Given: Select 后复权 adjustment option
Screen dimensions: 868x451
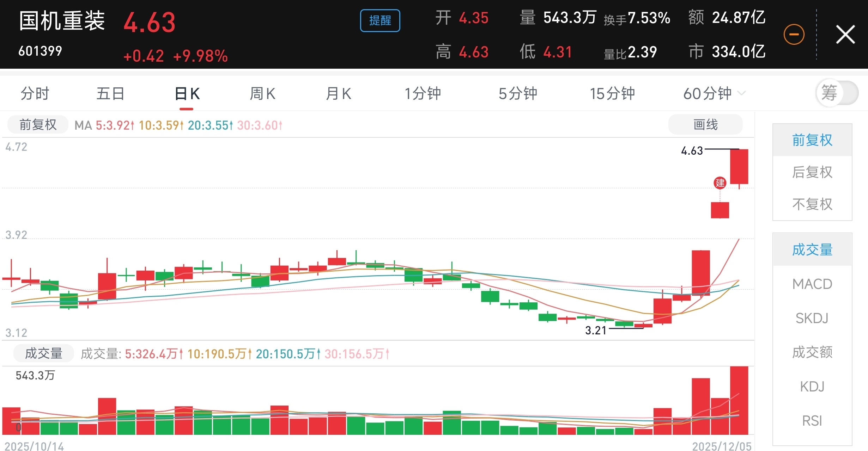Looking at the screenshot, I should [812, 172].
